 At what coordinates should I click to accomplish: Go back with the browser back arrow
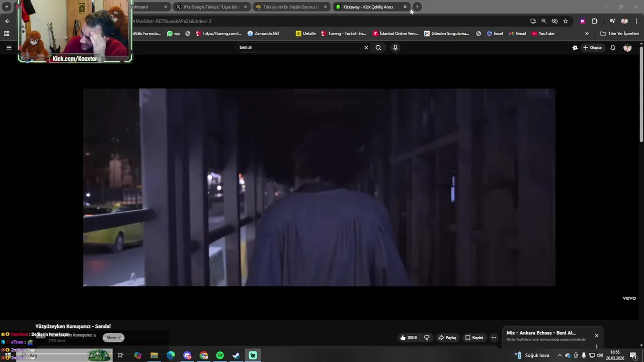coord(7,21)
